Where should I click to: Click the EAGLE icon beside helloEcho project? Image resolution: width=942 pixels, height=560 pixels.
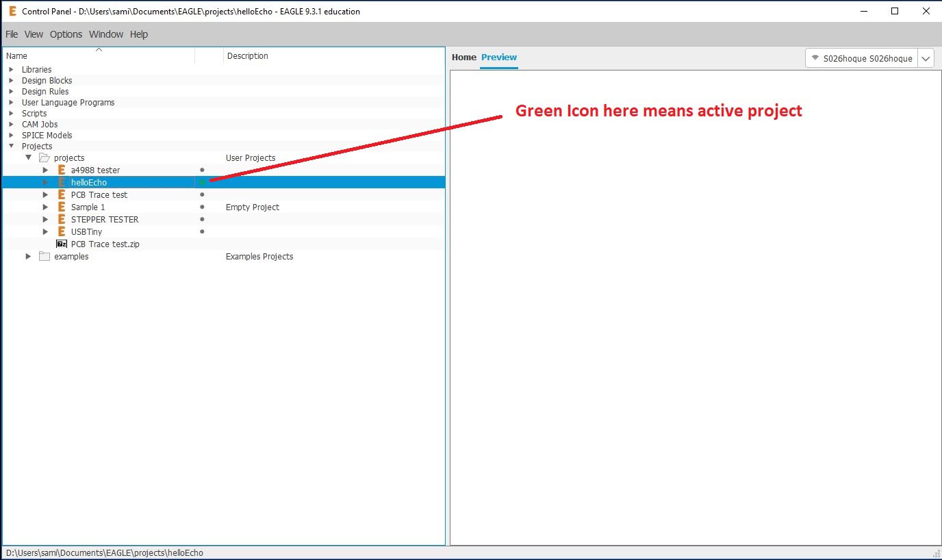click(x=62, y=182)
